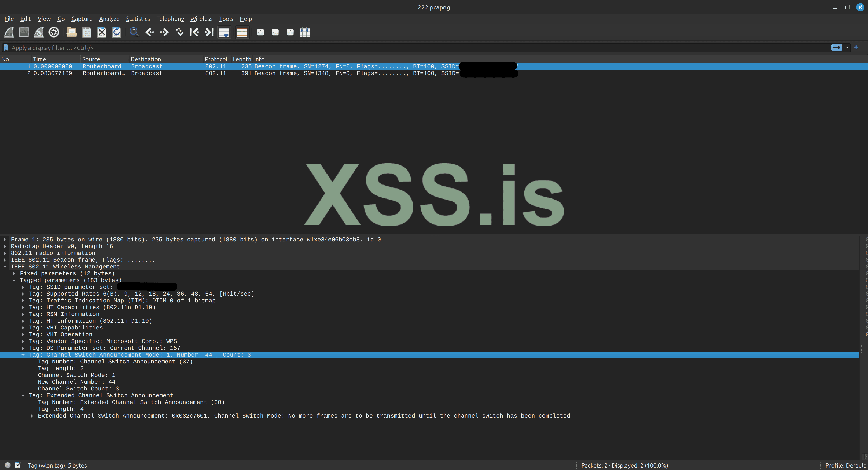Image resolution: width=868 pixels, height=470 pixels.
Task: Click the start capture shark fin icon
Action: (x=9, y=32)
